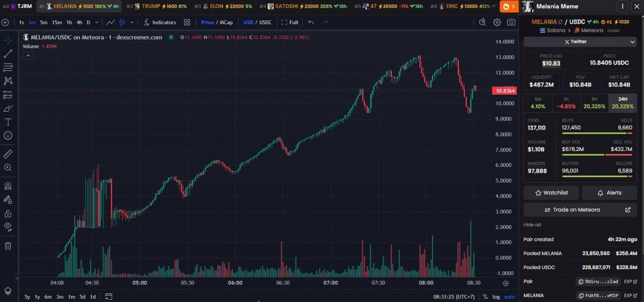Image resolution: width=644 pixels, height=302 pixels.
Task: Take a chart snapshot with camera icon
Action: [x=511, y=23]
